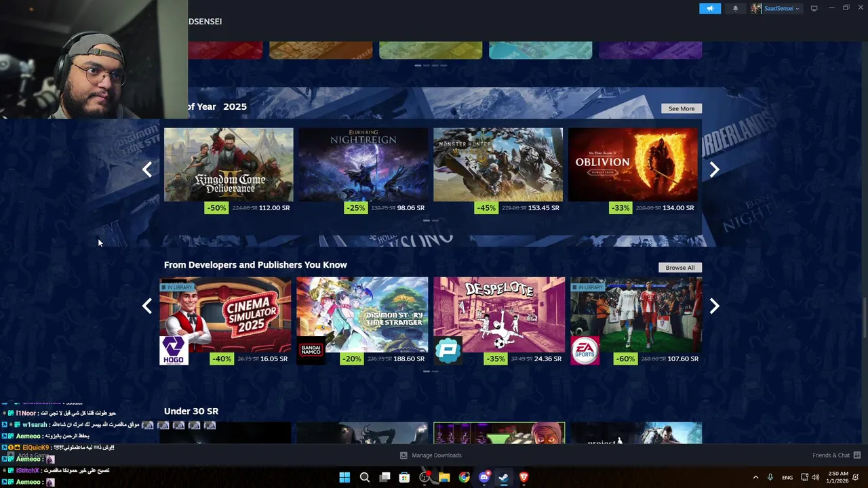Viewport: 868px width, 488px height.
Task: Open the EA Sports football game capsule
Action: (x=636, y=314)
